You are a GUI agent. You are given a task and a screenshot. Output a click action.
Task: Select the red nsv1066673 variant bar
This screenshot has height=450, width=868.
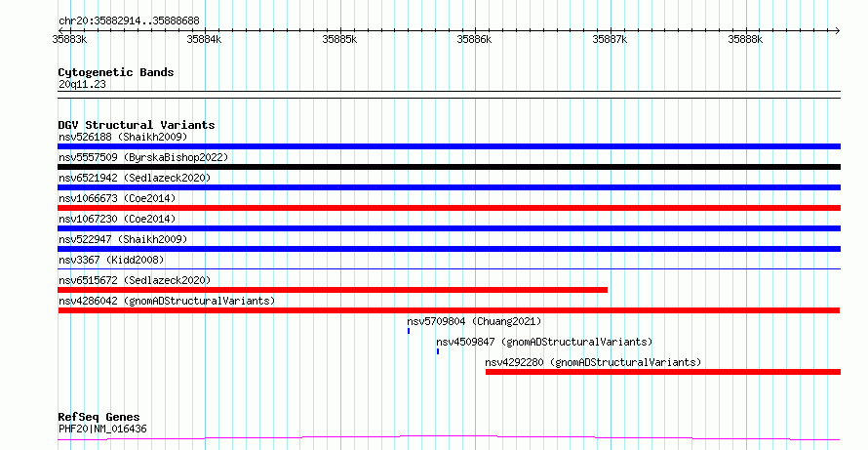[449, 208]
